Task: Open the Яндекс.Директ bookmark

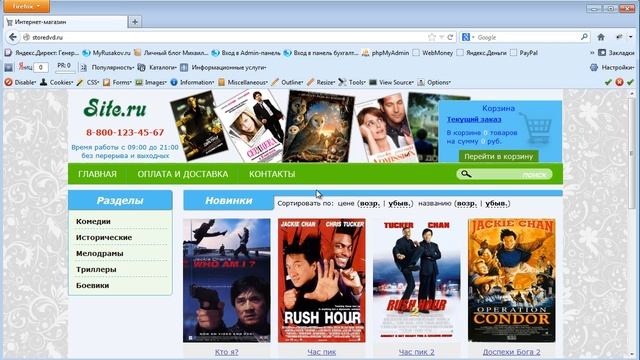Action: pos(42,53)
